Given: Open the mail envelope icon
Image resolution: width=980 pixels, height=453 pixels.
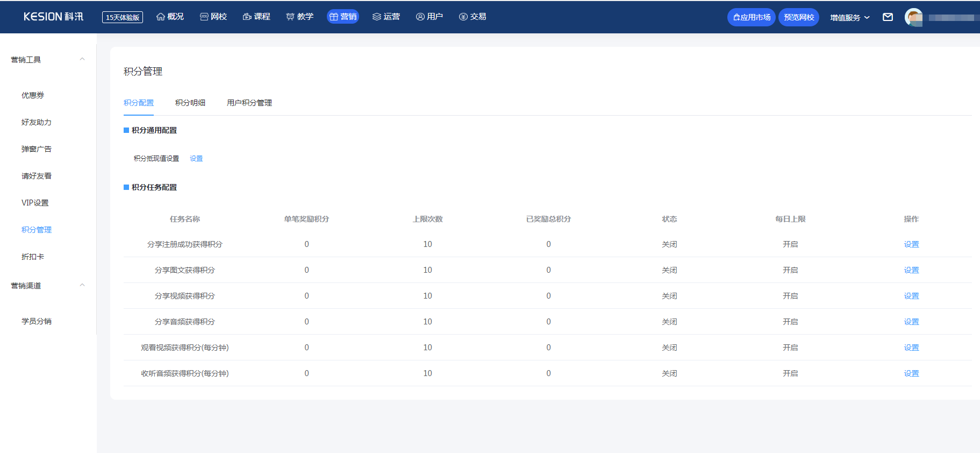Looking at the screenshot, I should click(x=888, y=17).
